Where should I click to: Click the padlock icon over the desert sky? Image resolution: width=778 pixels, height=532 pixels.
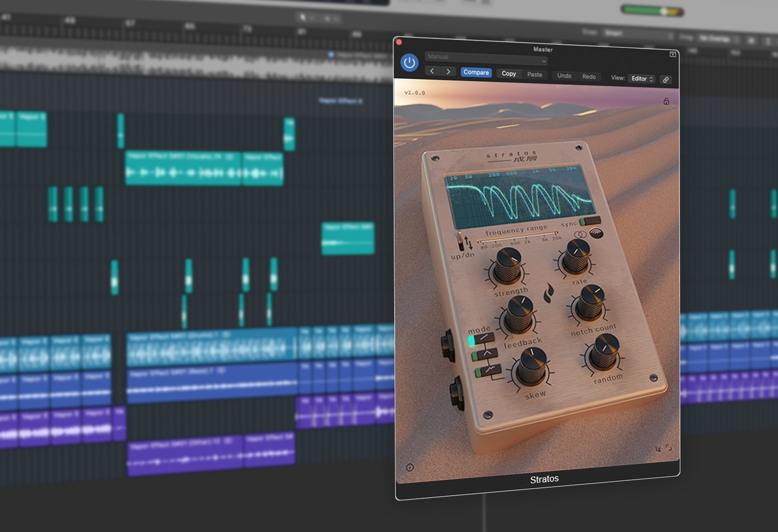666,101
